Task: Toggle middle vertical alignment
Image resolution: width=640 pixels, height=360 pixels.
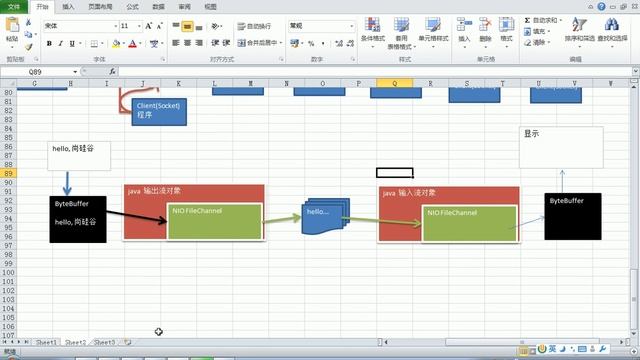Action: [187, 26]
